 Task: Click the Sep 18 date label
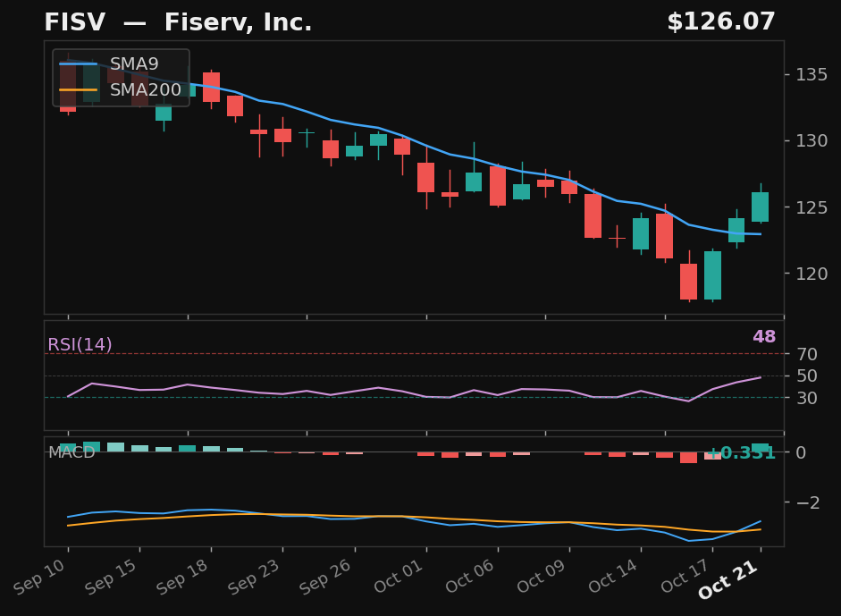(x=182, y=577)
